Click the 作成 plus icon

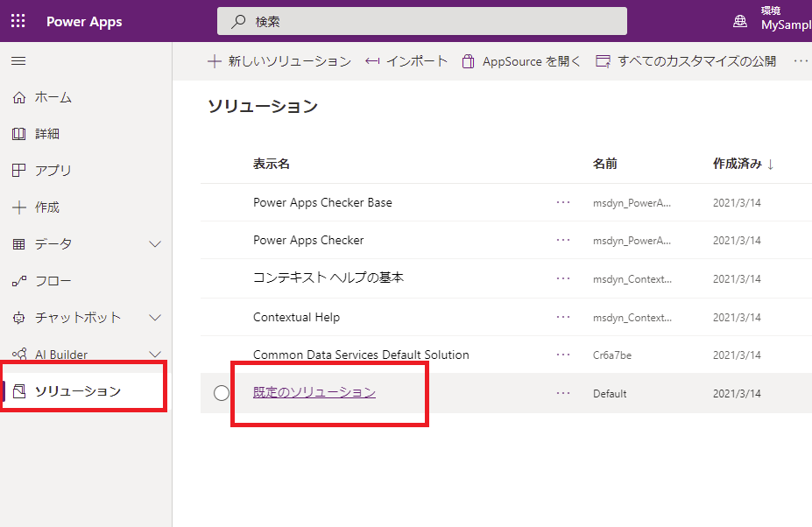click(x=19, y=207)
